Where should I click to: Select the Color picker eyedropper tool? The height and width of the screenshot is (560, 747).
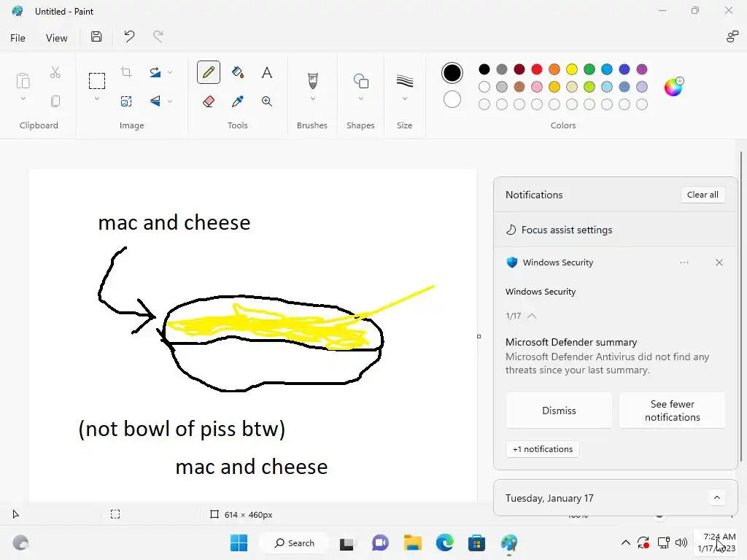(238, 101)
